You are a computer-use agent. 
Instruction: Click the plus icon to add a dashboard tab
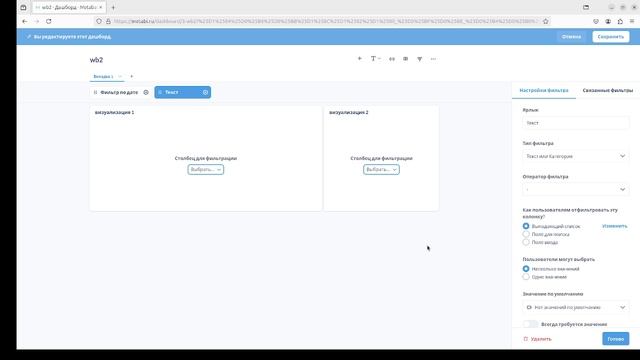pyautogui.click(x=131, y=76)
